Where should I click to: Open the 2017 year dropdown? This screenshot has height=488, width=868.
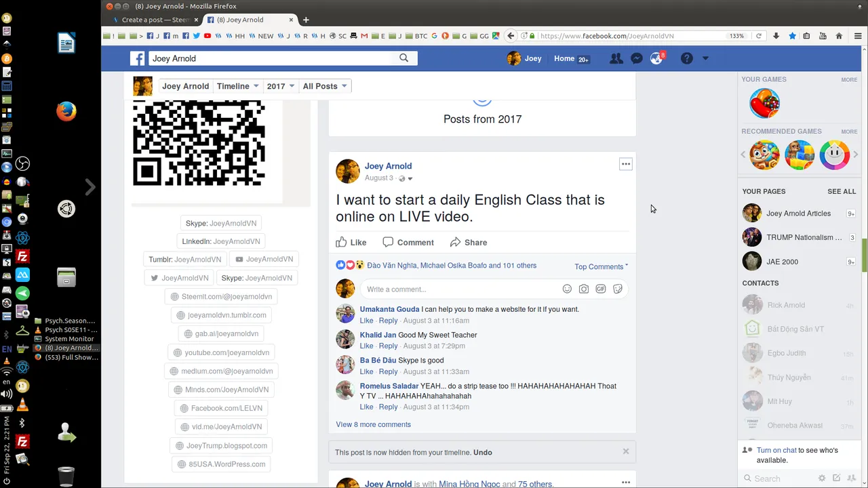click(281, 86)
